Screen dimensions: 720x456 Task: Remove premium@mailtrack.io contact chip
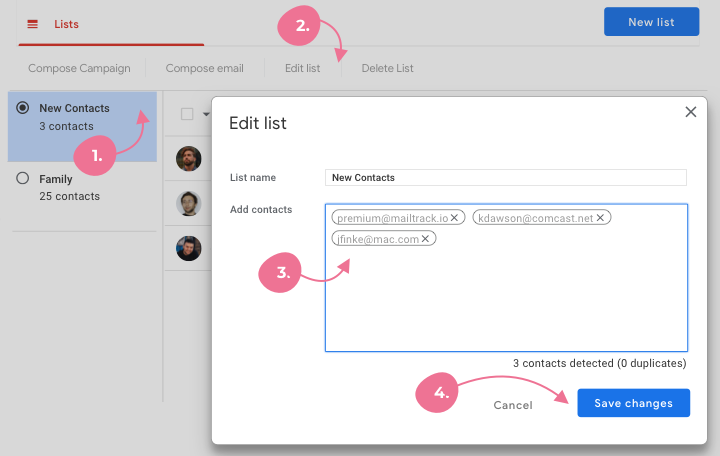tap(454, 218)
